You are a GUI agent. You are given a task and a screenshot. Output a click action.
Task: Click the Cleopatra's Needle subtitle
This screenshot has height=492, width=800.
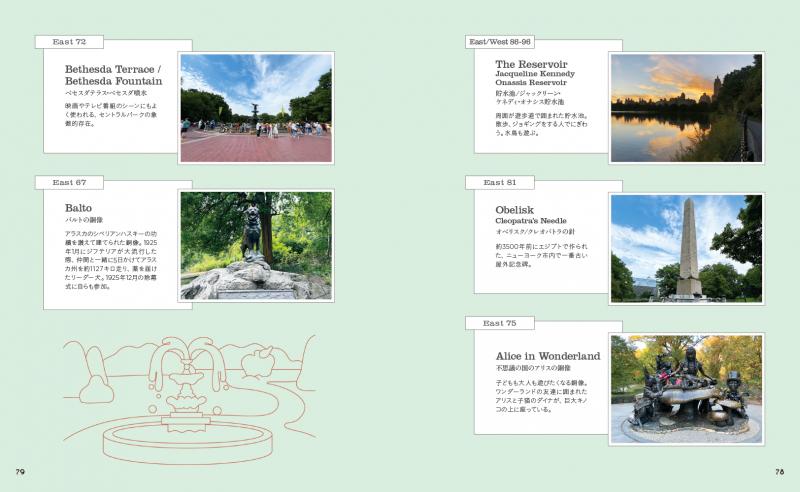pos(531,220)
